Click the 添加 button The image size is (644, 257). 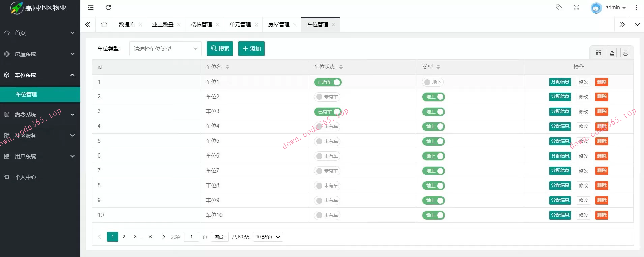pyautogui.click(x=252, y=49)
